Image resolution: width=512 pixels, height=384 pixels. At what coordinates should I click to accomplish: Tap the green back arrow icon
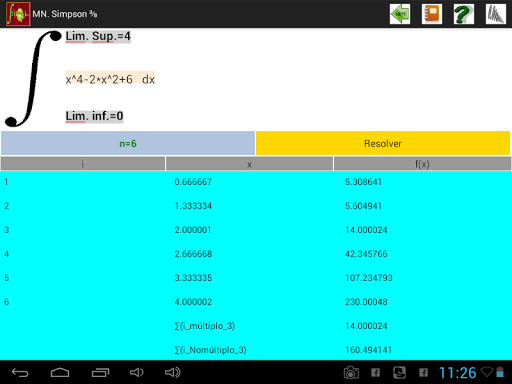click(x=400, y=14)
